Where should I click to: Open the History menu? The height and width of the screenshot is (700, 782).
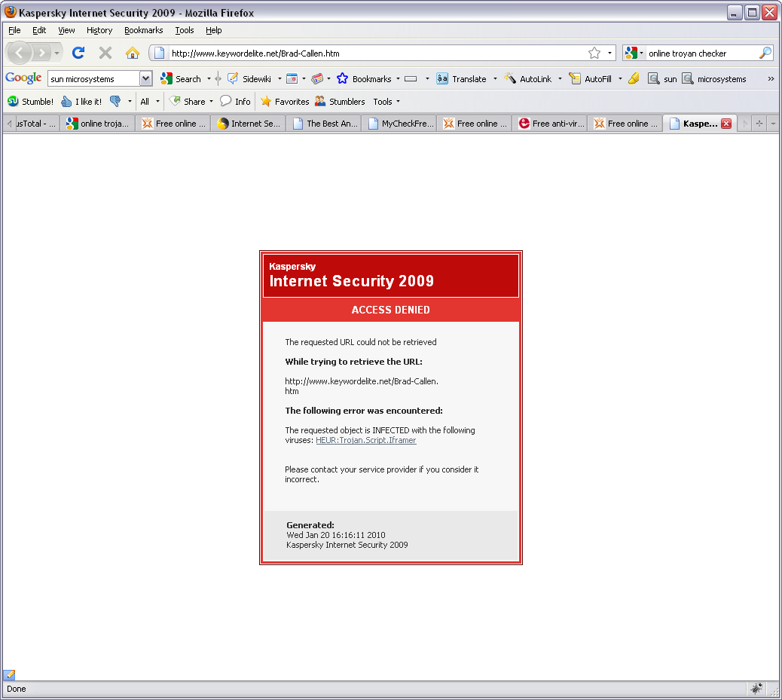(x=99, y=30)
